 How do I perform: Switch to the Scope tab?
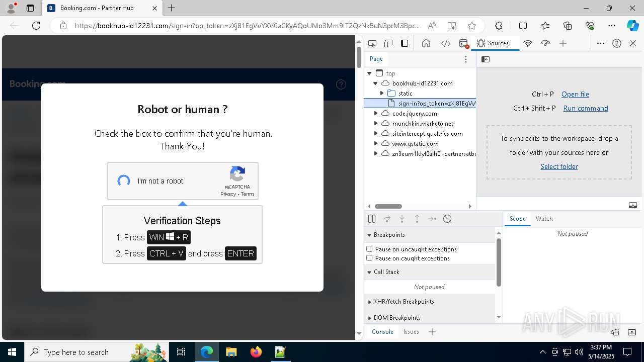pyautogui.click(x=517, y=219)
